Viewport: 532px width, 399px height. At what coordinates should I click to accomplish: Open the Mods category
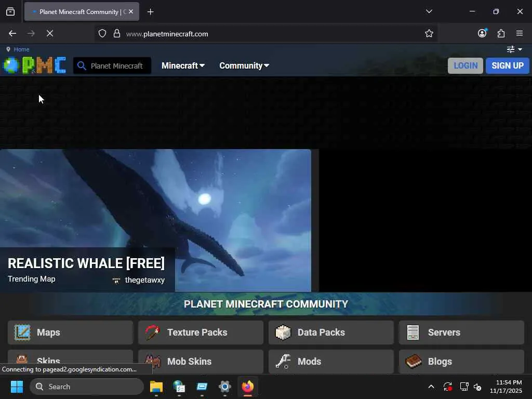pyautogui.click(x=331, y=362)
